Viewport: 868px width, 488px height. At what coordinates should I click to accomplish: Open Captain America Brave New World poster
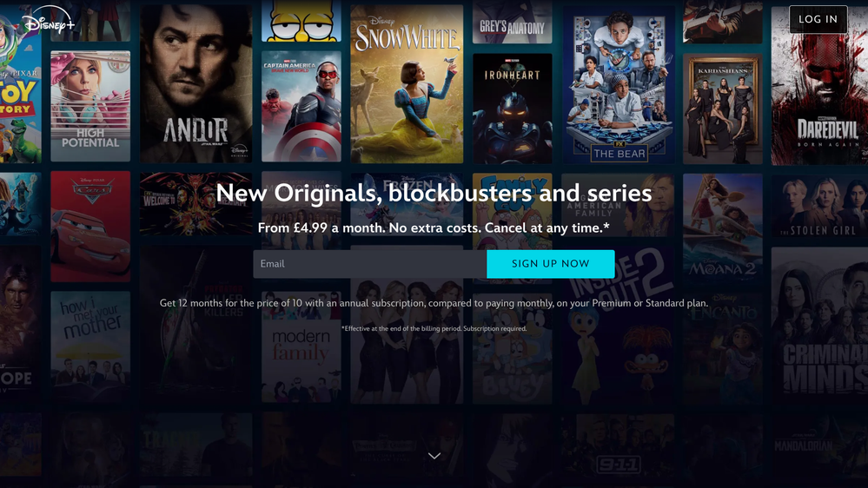(x=301, y=106)
